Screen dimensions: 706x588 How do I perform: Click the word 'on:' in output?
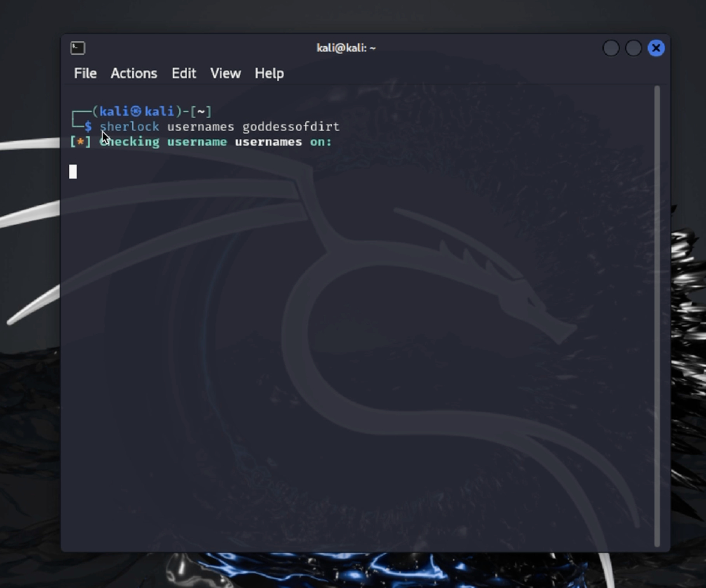tap(321, 142)
